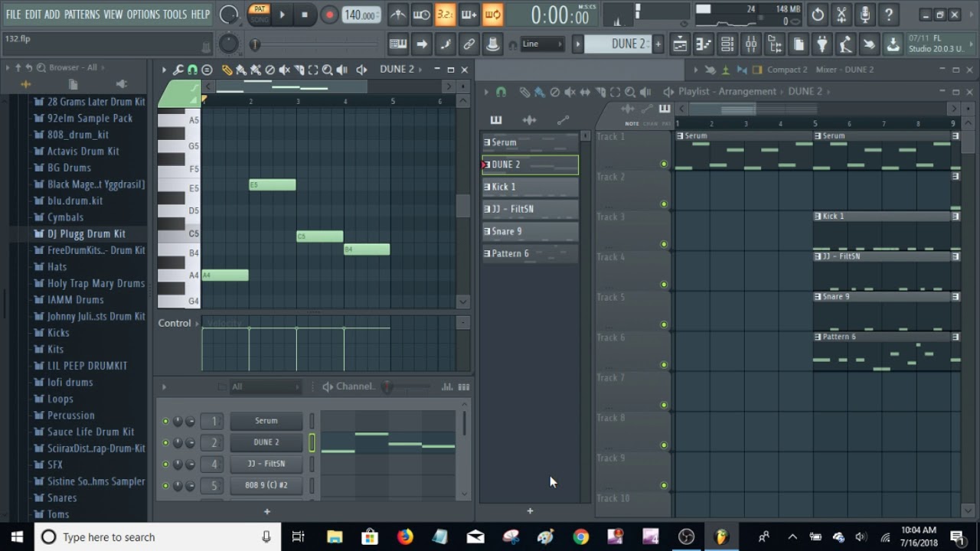This screenshot has height=551, width=980.
Task: Click the 140.000 tempo field
Action: (361, 15)
